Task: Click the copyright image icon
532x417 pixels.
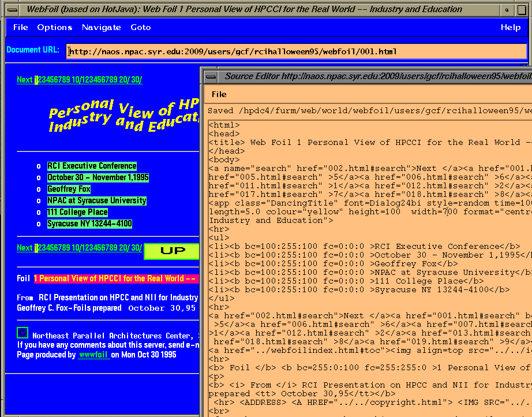Action: click(23, 333)
